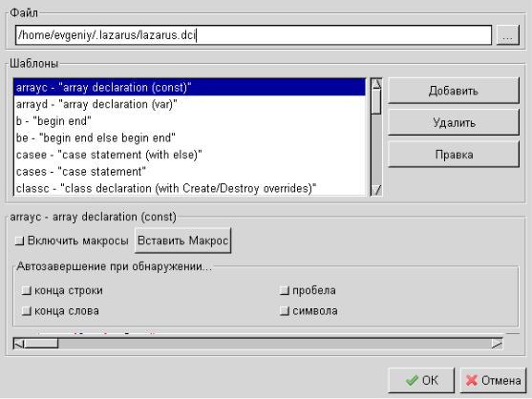Select template classc class declaration
This screenshot has height=399, width=532.
[x=189, y=188]
